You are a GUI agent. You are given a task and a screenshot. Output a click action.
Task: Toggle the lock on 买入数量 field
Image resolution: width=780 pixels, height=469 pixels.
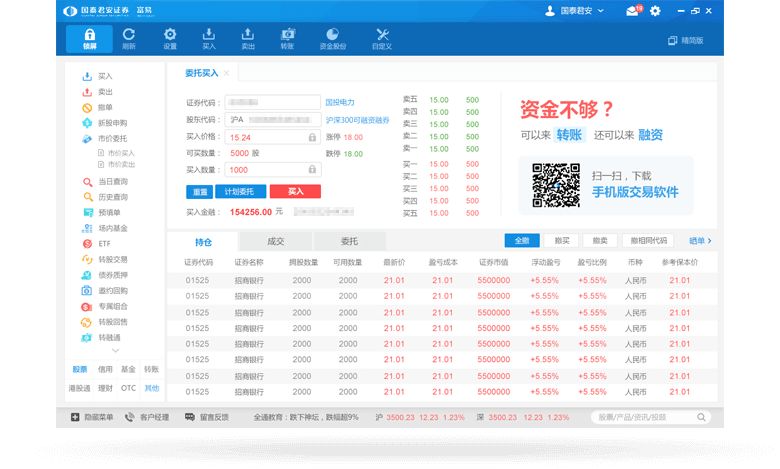click(x=312, y=169)
